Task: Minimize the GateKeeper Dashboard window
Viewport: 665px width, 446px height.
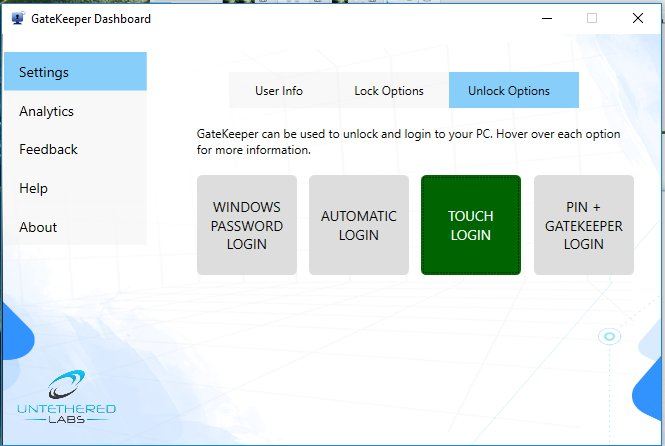Action: click(x=547, y=18)
